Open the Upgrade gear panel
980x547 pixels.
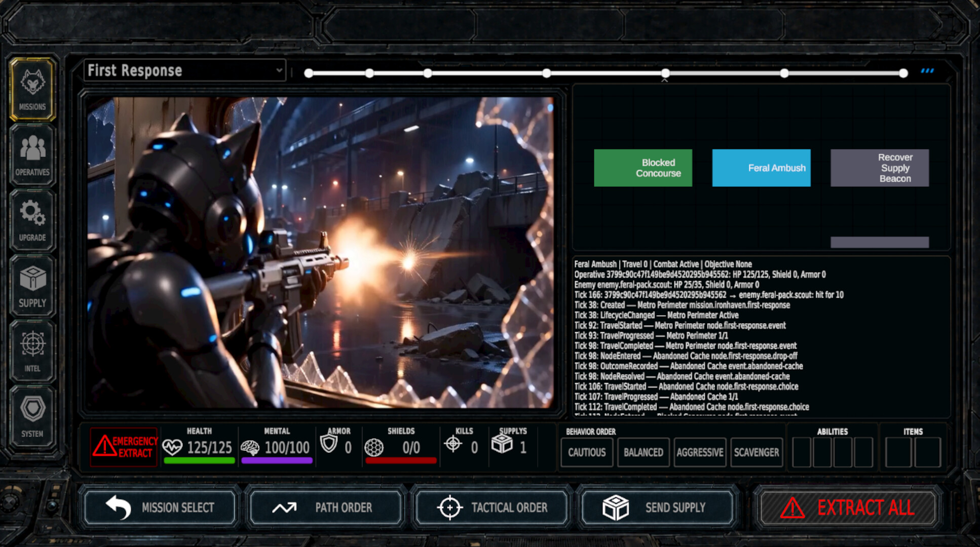click(x=32, y=220)
